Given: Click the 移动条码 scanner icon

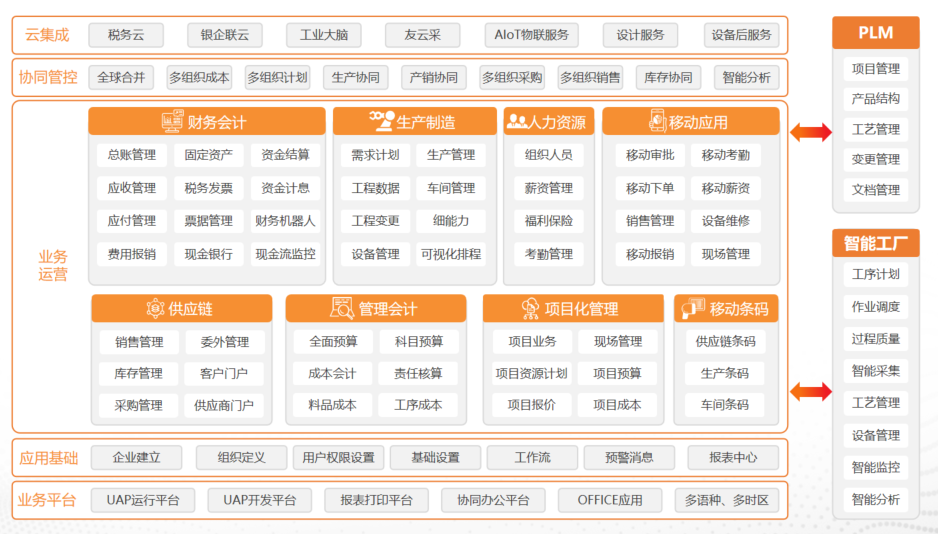Looking at the screenshot, I should pos(693,308).
